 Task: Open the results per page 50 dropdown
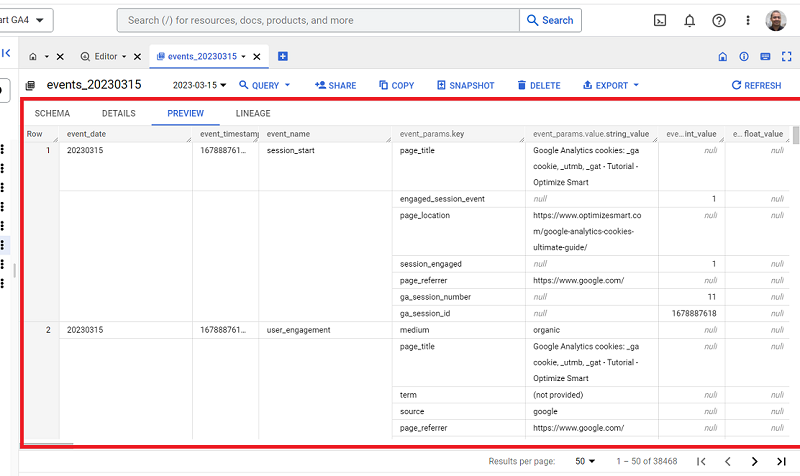[x=585, y=461]
